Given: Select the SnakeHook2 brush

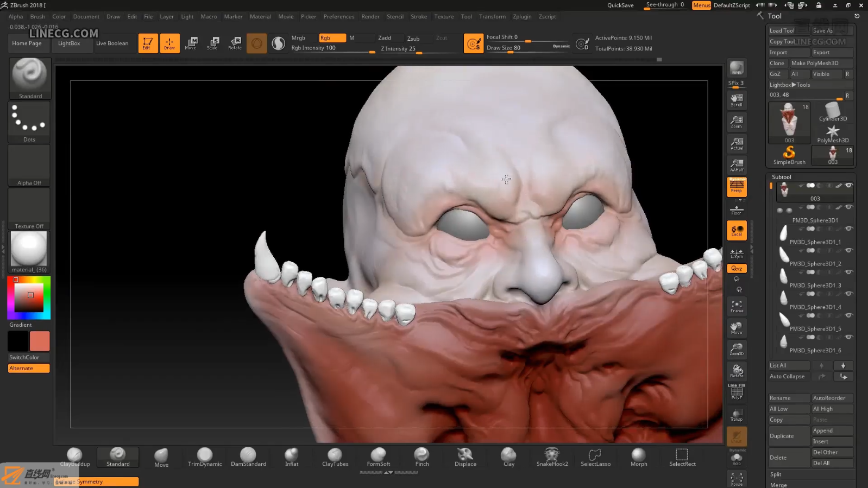Looking at the screenshot, I should pyautogui.click(x=552, y=457).
